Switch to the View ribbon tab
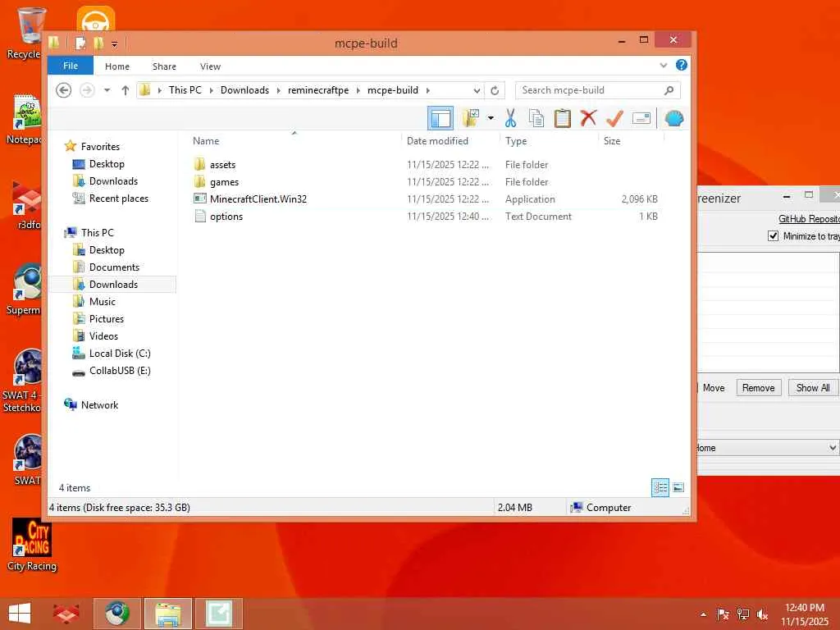 click(210, 66)
